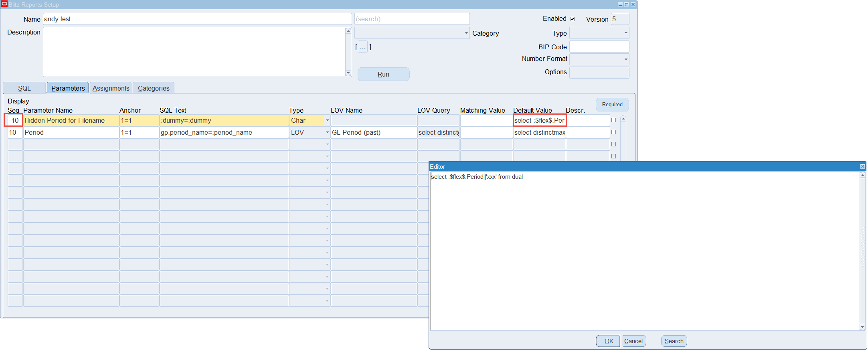Confirm the Editor dialog with OK
This screenshot has width=868, height=350.
[608, 341]
